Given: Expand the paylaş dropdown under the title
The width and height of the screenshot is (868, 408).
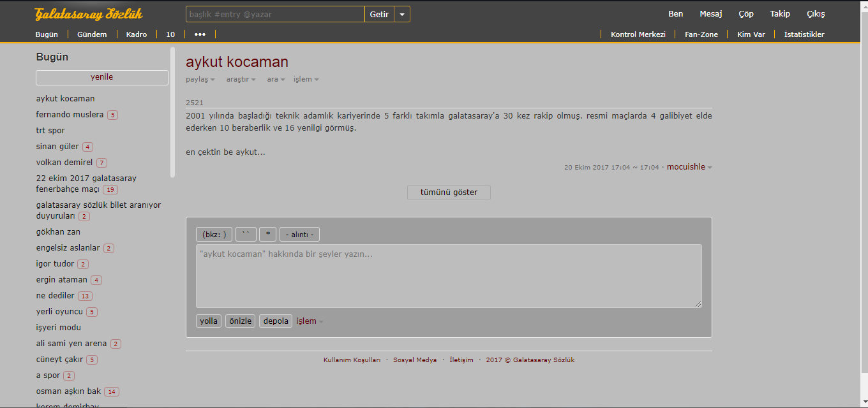Looking at the screenshot, I should [200, 80].
